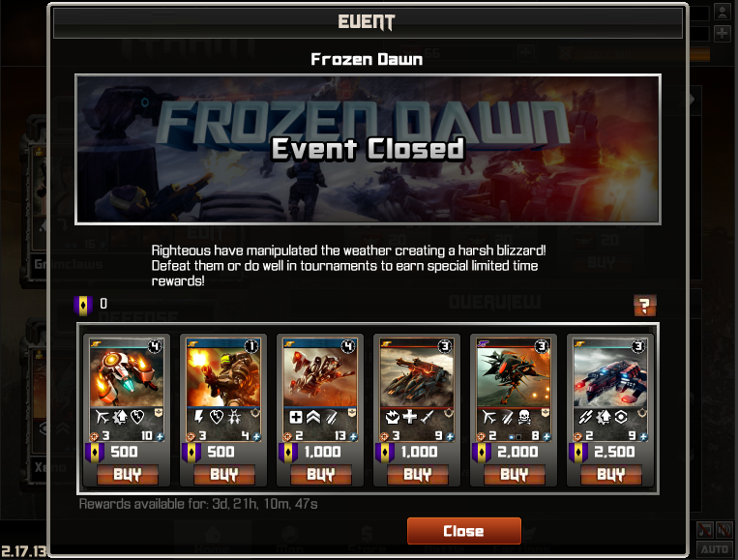738x560 pixels.
Task: Click the purple event currency icon
Action: [83, 306]
